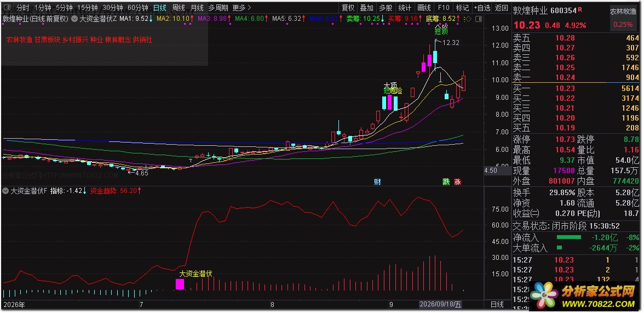Click the red R badge beside 600354
This screenshot has width=644, height=313.
tap(580, 9)
